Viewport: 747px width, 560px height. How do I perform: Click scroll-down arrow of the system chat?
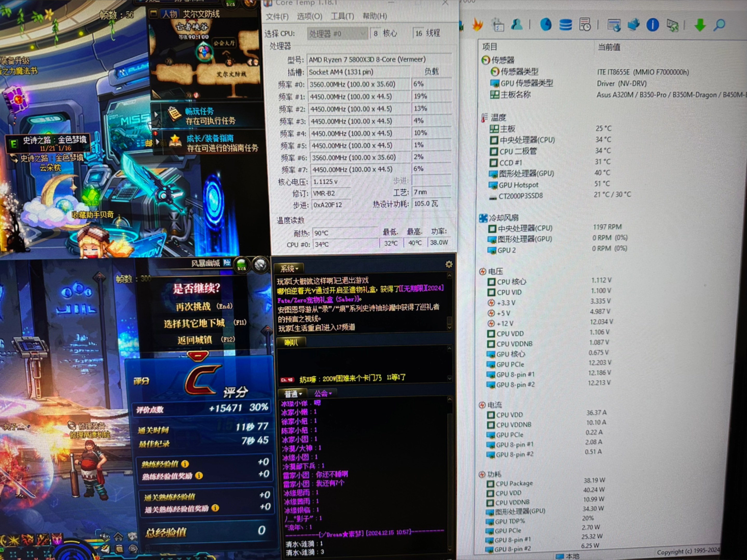tap(449, 327)
